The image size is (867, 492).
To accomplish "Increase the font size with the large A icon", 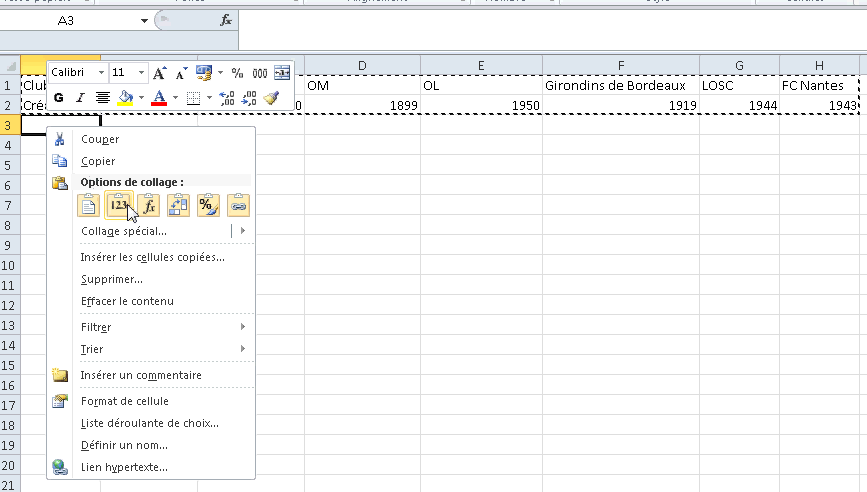I will (159, 73).
